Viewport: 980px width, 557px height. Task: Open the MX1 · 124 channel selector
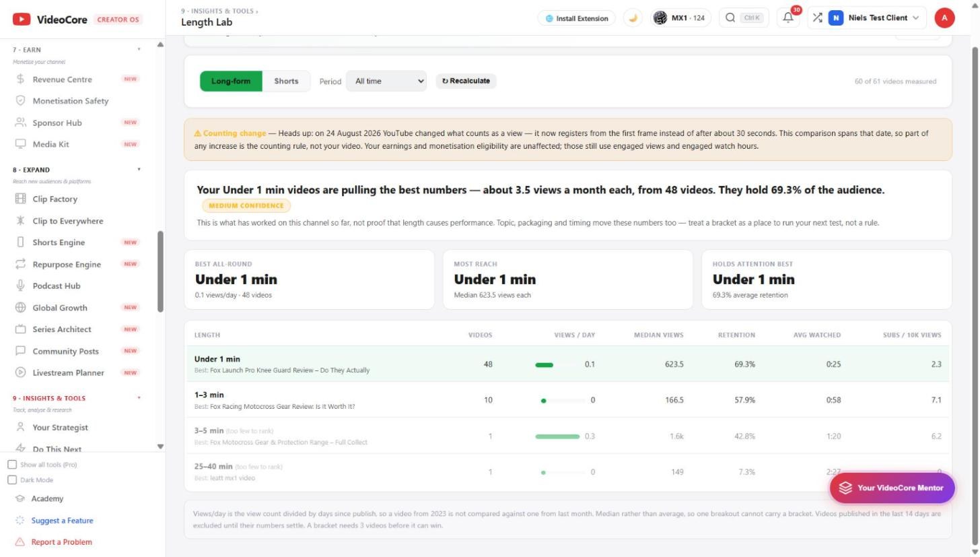coord(681,18)
